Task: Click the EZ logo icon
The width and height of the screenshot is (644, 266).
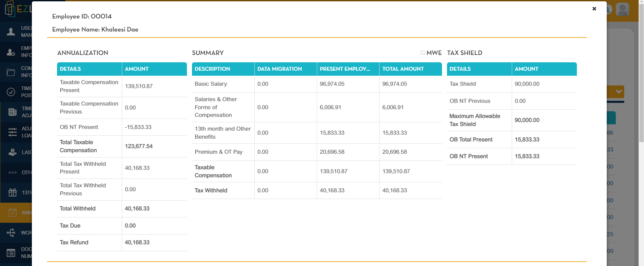Action: pyautogui.click(x=10, y=9)
